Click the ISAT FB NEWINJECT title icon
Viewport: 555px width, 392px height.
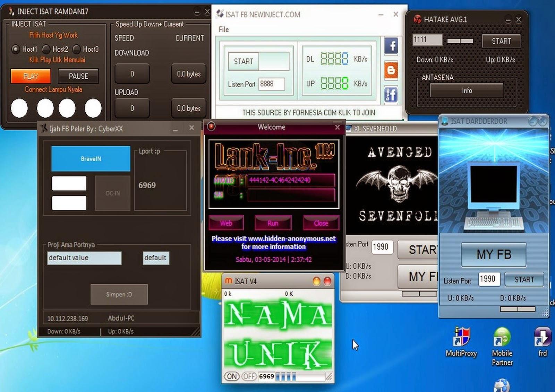click(220, 14)
